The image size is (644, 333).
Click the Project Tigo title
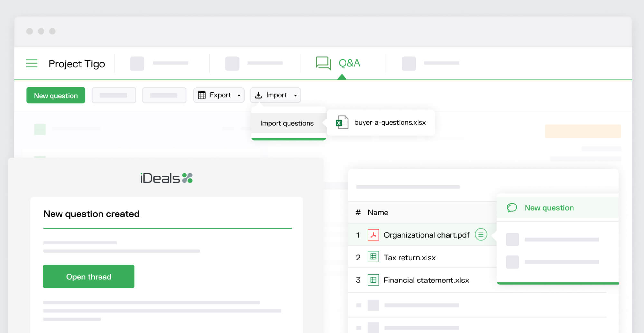pos(77,64)
